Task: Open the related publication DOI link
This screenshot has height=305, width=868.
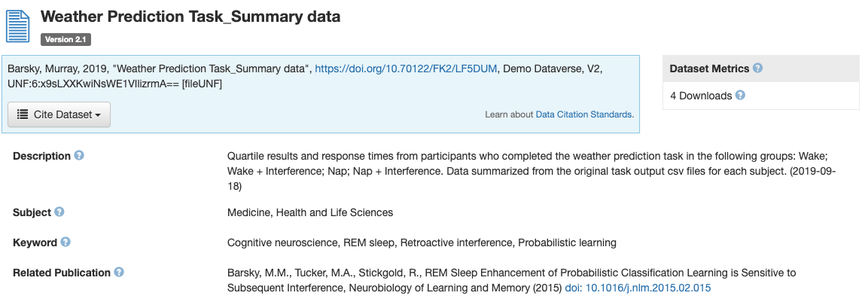Action: 638,288
